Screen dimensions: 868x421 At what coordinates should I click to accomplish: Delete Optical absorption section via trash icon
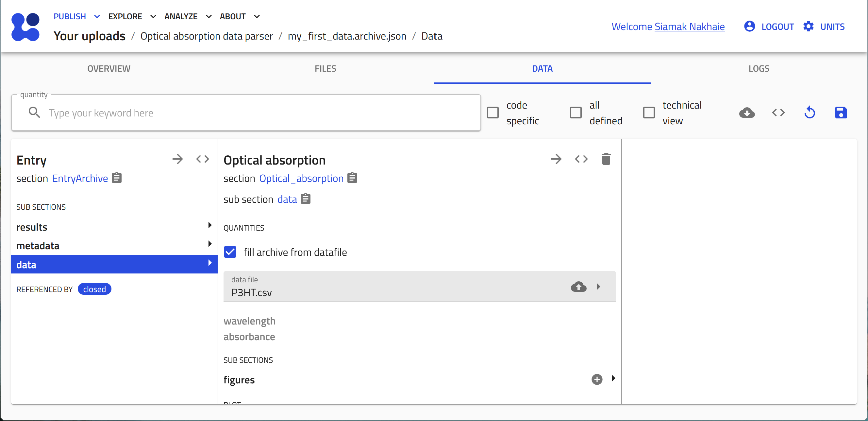pos(606,159)
